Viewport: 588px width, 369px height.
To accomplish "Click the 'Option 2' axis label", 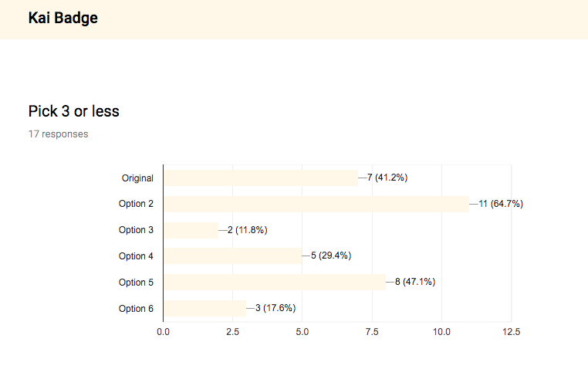I will [136, 204].
